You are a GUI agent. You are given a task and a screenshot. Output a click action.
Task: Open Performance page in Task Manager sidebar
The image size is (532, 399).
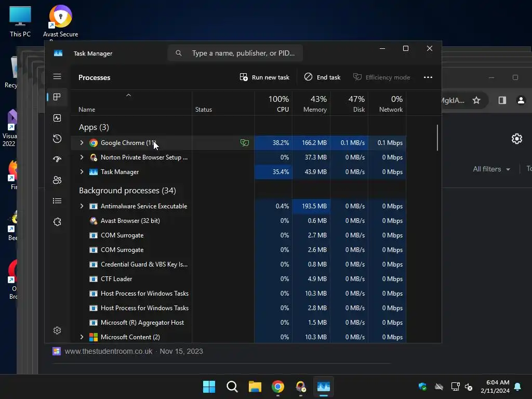pos(57,118)
